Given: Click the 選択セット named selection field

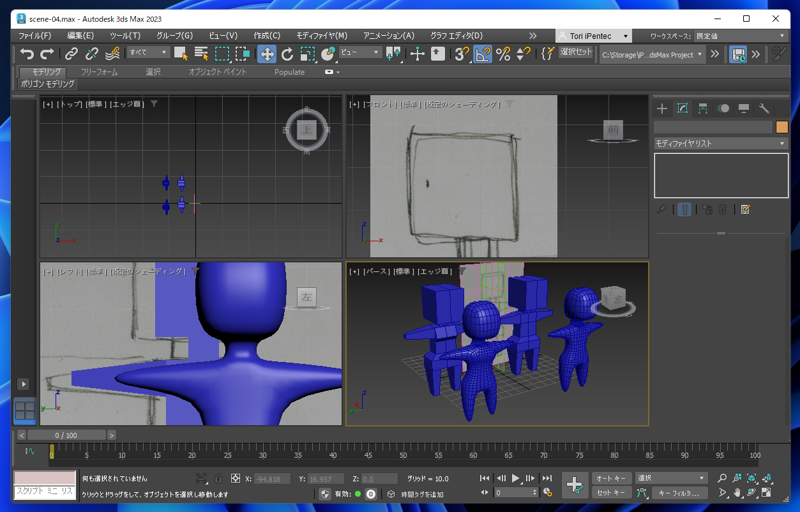Looking at the screenshot, I should pos(576,53).
